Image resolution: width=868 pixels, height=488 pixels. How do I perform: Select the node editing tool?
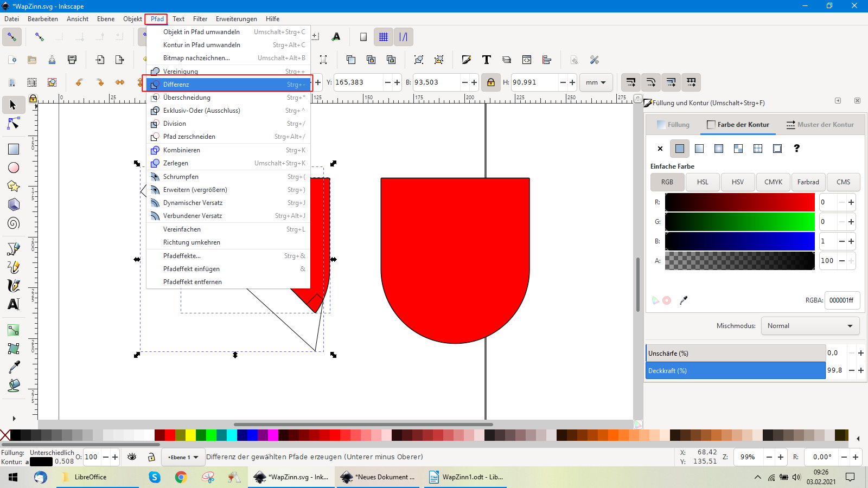click(x=13, y=124)
